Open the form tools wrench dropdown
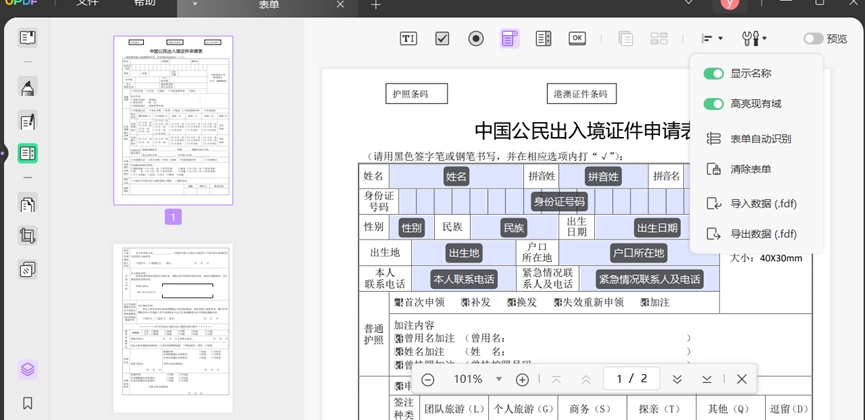The image size is (865, 420). (755, 38)
